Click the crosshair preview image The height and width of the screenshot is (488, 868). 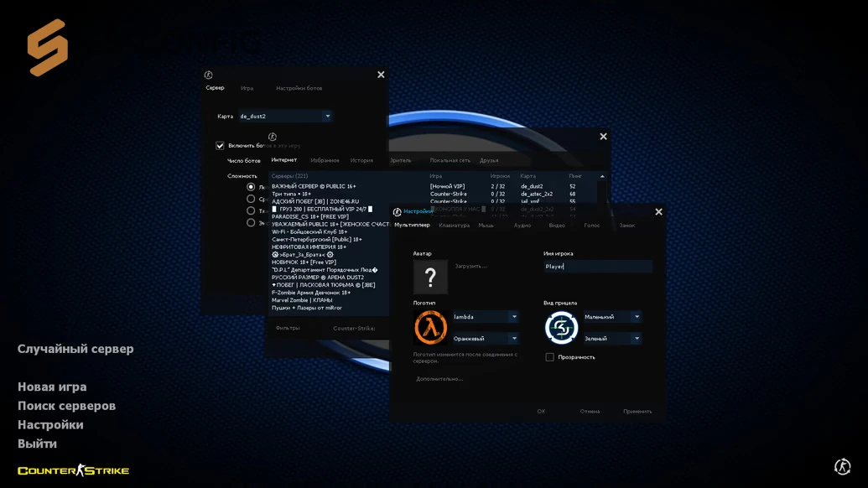click(x=561, y=328)
